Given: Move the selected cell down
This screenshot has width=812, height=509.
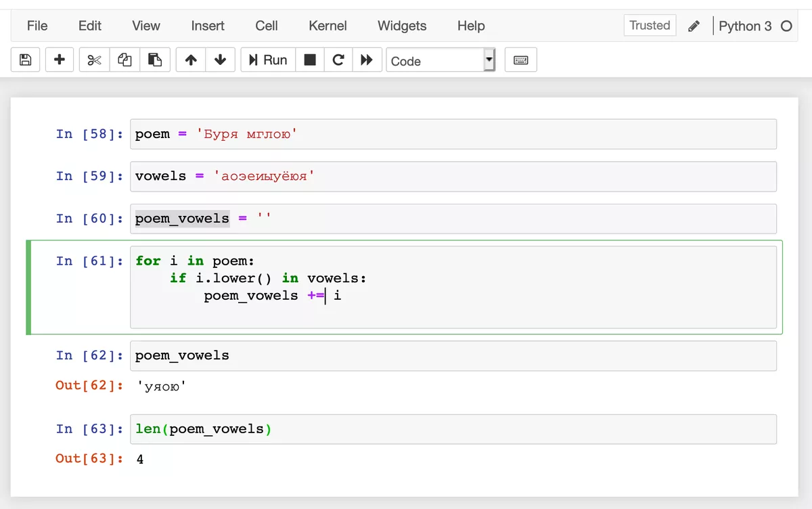Looking at the screenshot, I should tap(220, 60).
